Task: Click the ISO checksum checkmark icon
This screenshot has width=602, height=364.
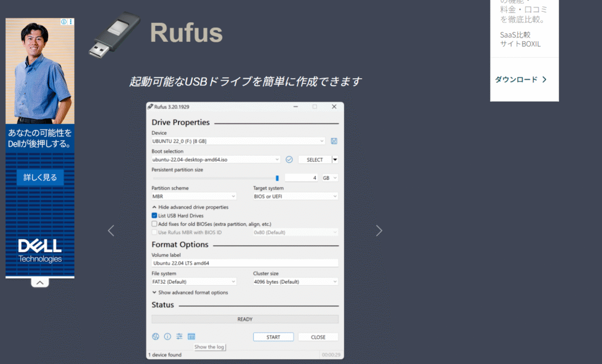Action: 289,159
